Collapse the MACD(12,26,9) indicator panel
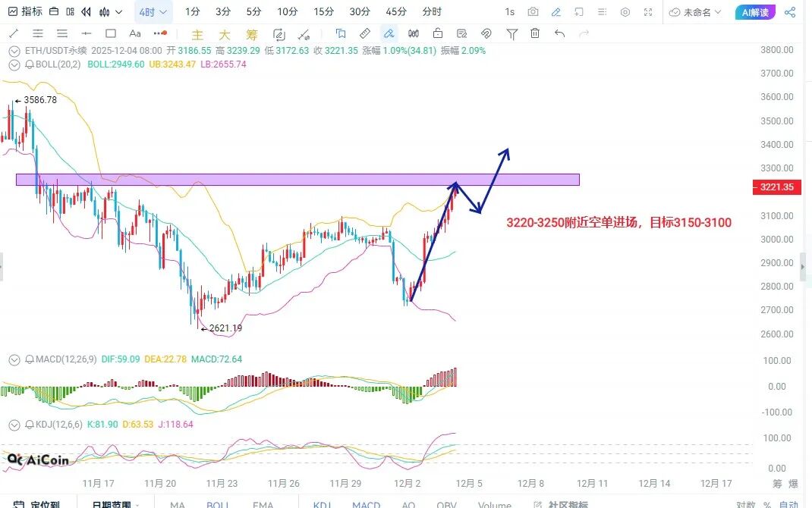 [14, 359]
